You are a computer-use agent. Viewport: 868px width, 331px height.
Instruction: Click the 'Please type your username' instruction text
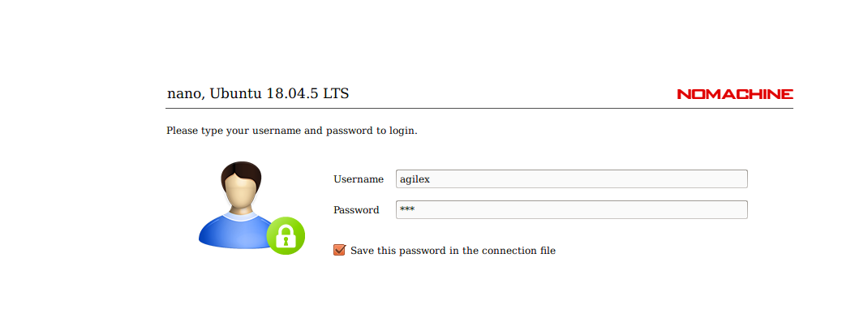(x=292, y=131)
